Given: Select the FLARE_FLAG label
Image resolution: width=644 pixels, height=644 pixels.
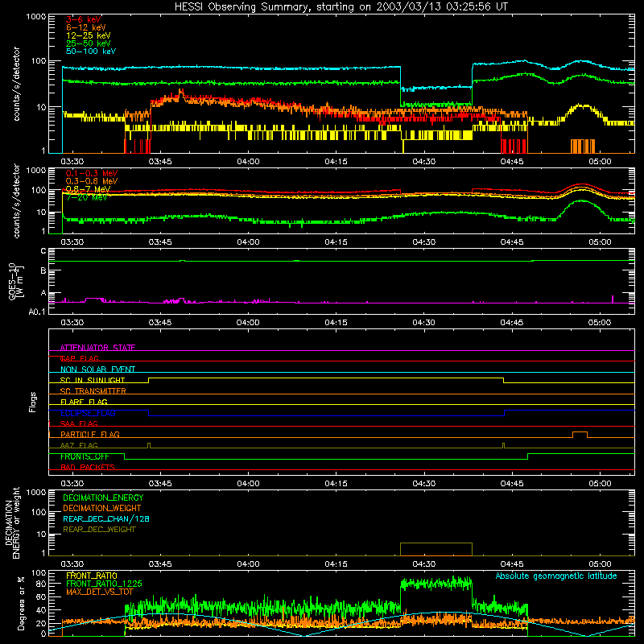Looking at the screenshot, I should (84, 402).
